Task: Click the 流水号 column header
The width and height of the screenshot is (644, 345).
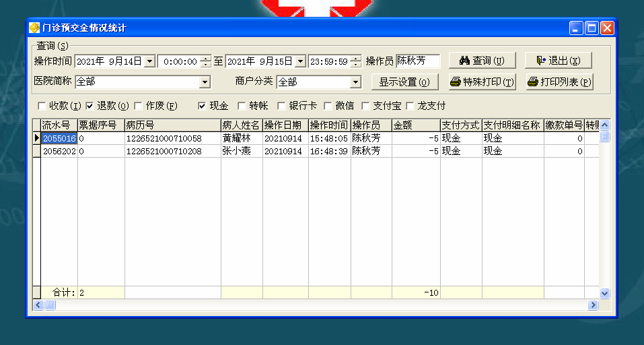Action: pos(59,125)
